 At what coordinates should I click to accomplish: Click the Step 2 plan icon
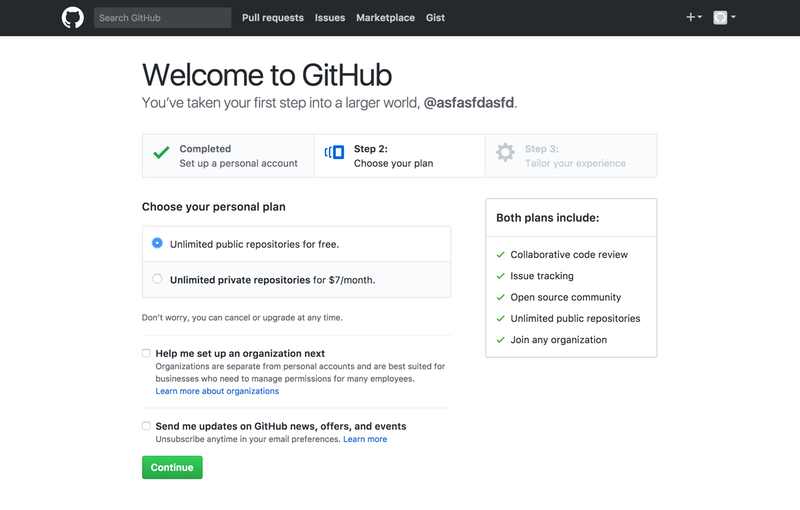[x=334, y=152]
